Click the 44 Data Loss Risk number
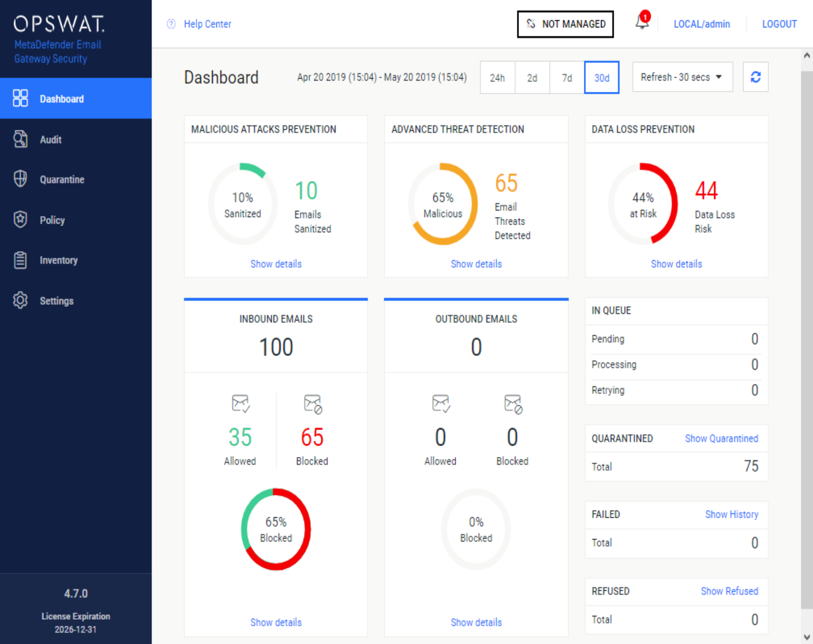 (706, 191)
